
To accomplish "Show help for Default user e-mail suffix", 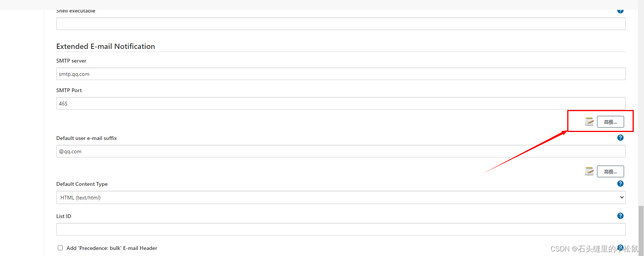I will click(x=620, y=138).
